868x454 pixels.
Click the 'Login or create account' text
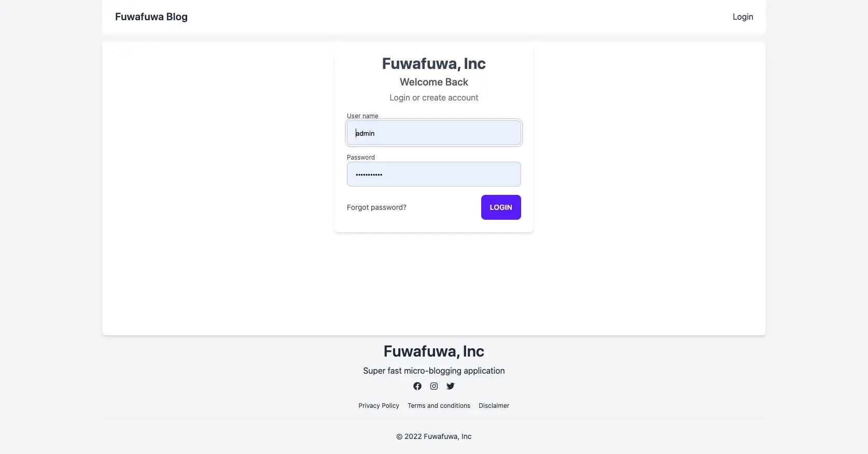pyautogui.click(x=434, y=97)
